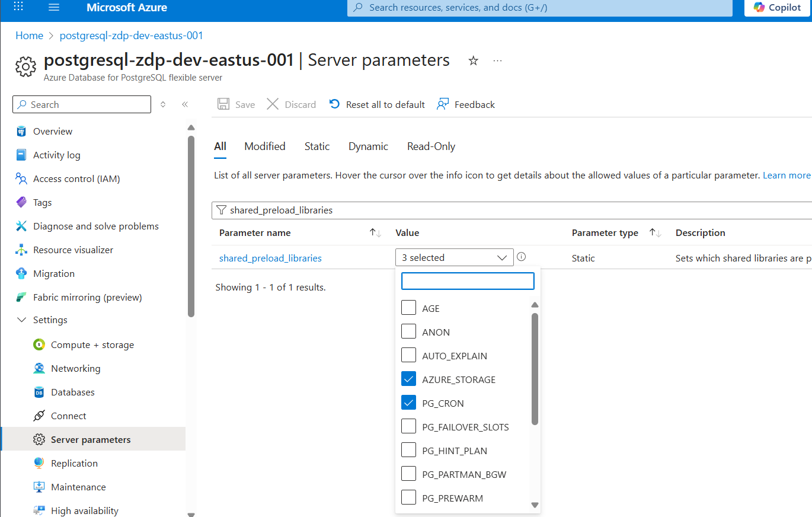Open the Azure portal apps grid icon

coord(18,7)
